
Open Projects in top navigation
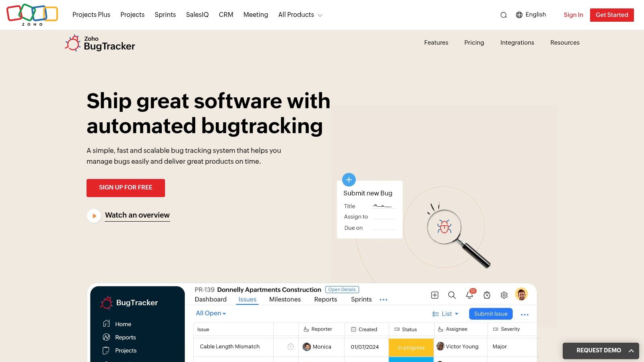tap(132, 14)
